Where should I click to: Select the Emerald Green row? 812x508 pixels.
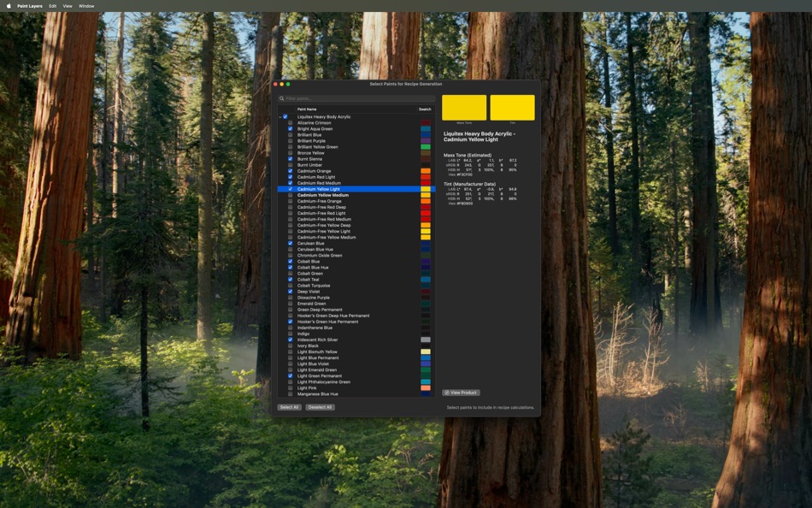356,304
